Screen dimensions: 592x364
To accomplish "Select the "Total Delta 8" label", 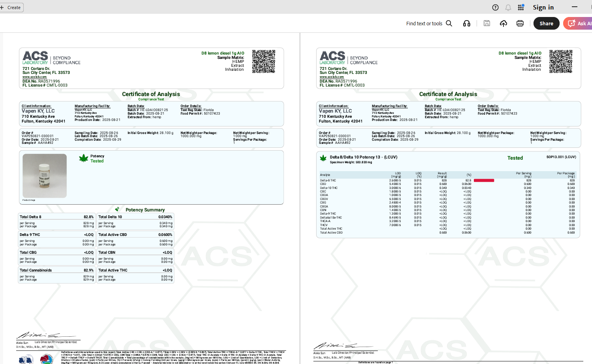I will [x=30, y=217].
